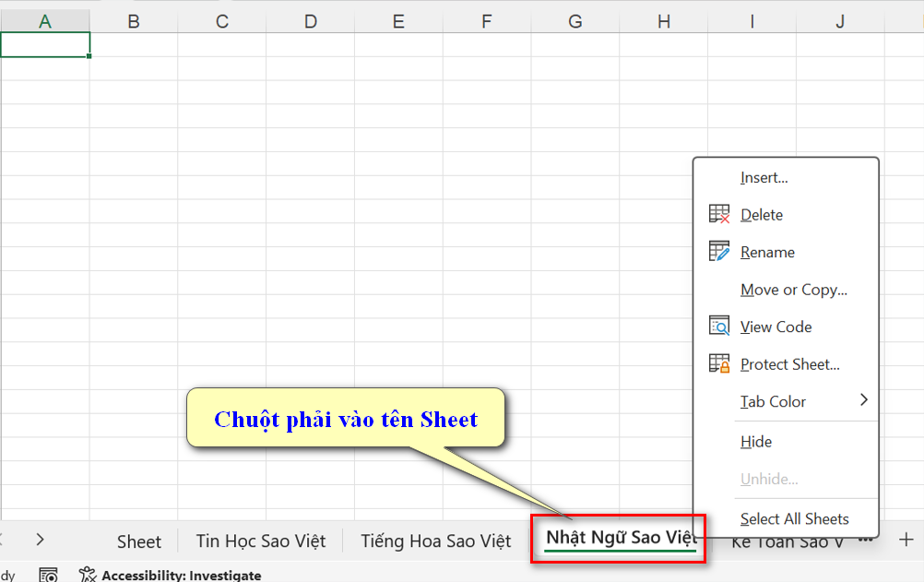Click the Rename pencil icon
Viewport: 924px width, 582px height.
point(718,251)
